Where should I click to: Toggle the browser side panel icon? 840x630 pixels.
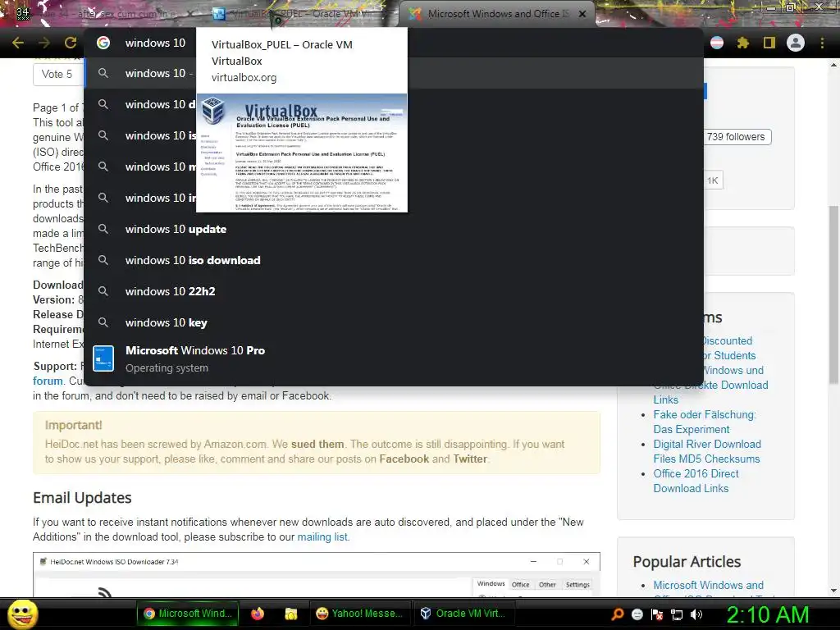(x=769, y=43)
